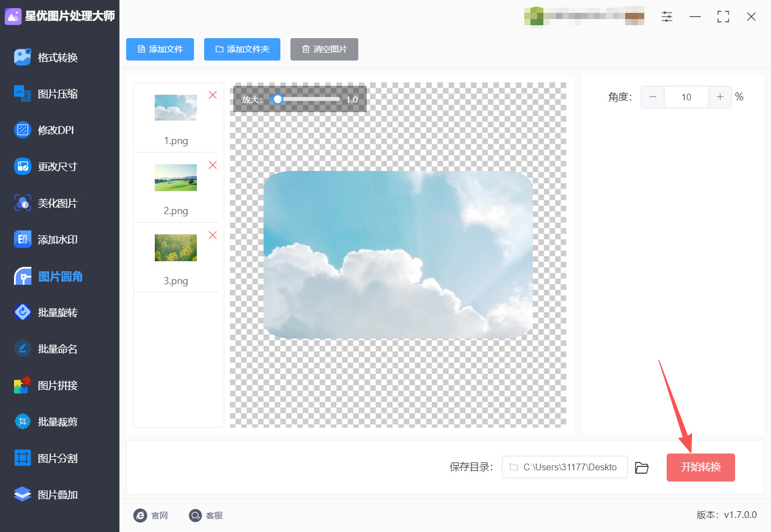The width and height of the screenshot is (771, 532).
Task: Open the settings sliders icon in title bar
Action: [x=667, y=17]
